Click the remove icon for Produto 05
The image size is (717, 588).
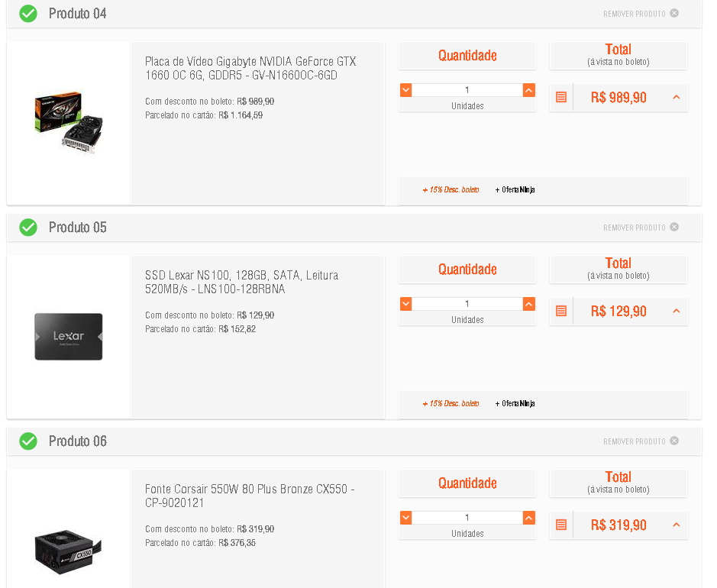click(674, 228)
